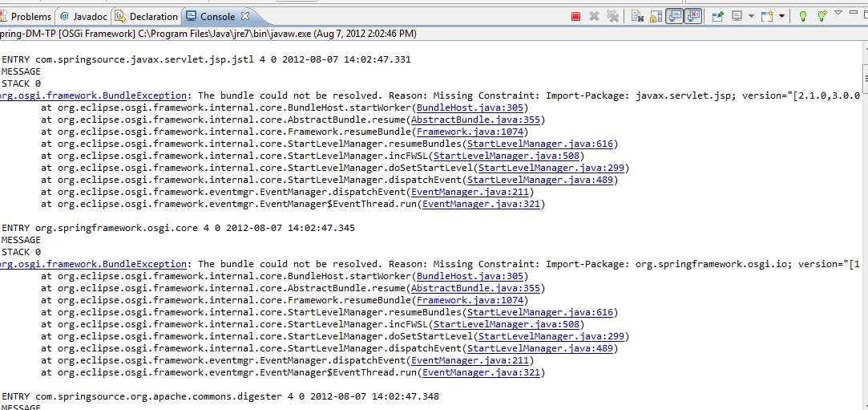Open EventManager.java:211 link in the jstl stack
The width and height of the screenshot is (868, 410).
[x=470, y=193]
